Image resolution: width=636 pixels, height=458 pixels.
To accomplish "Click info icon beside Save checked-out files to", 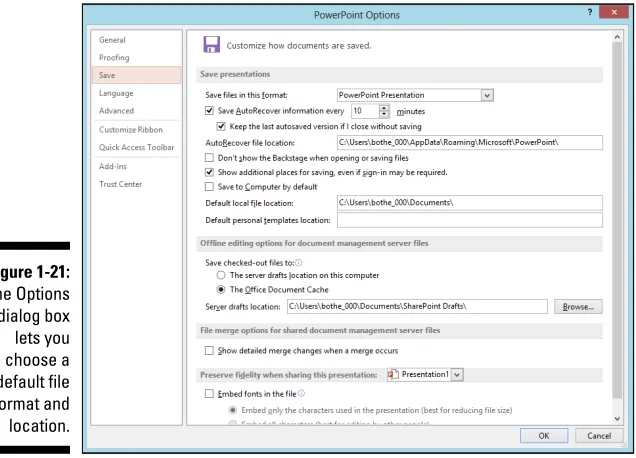I will [299, 262].
